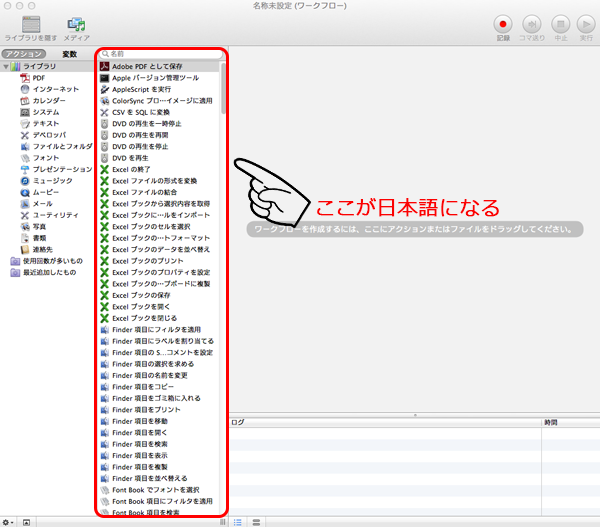
Task: Switch to the 変数 tab
Action: 70,54
